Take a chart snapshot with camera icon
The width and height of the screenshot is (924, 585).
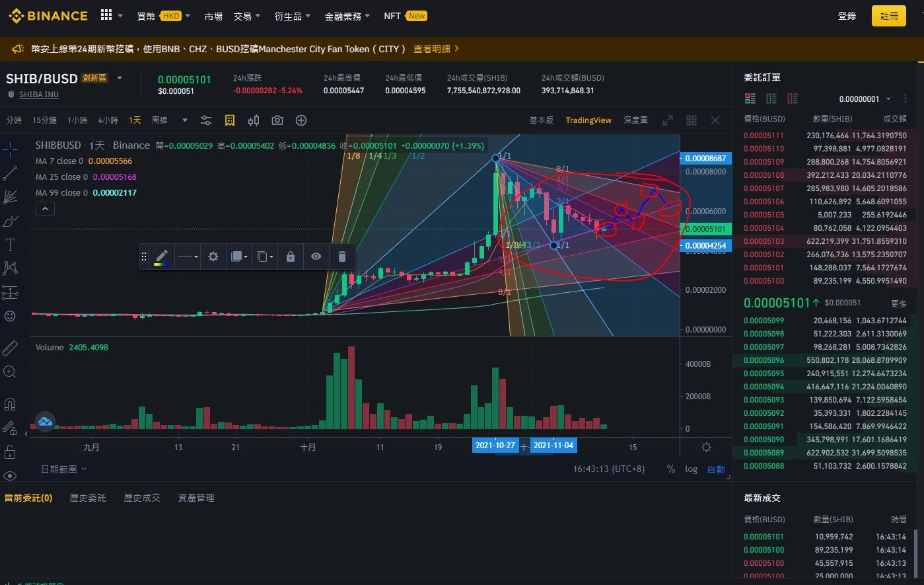(x=277, y=120)
